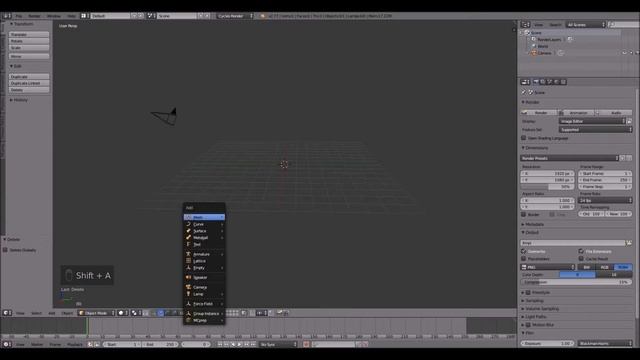This screenshot has height=360, width=640.
Task: Open the frame rate 24 fps dropdown
Action: tap(605, 200)
